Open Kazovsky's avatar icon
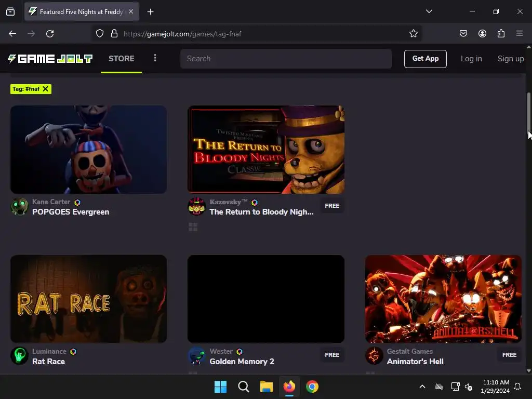This screenshot has width=532, height=399. [x=197, y=207]
